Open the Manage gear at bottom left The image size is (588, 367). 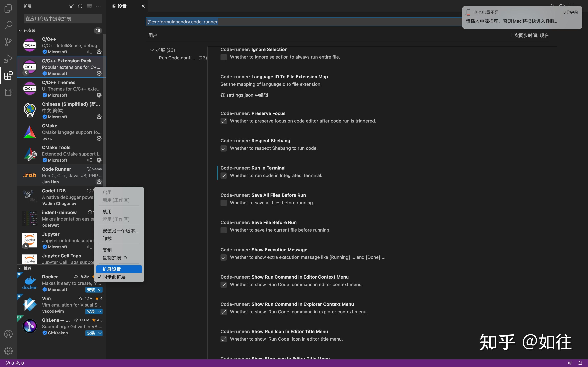click(x=8, y=351)
